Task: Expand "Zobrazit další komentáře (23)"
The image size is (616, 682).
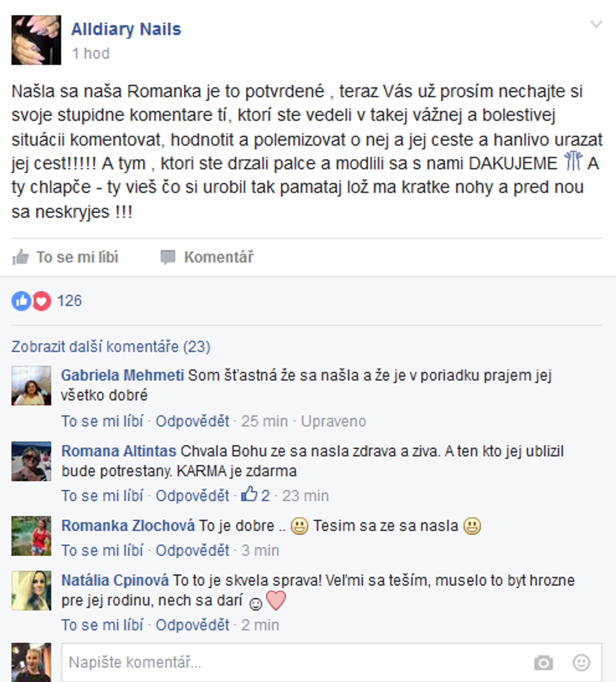Action: pyautogui.click(x=111, y=347)
